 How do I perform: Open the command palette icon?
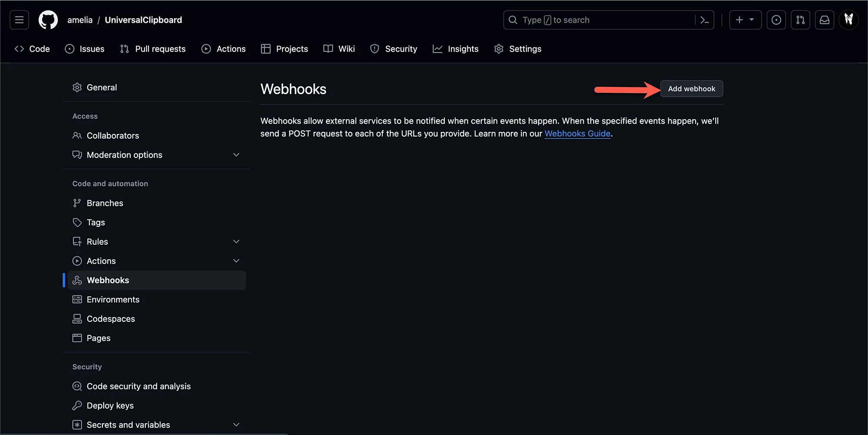(x=704, y=20)
